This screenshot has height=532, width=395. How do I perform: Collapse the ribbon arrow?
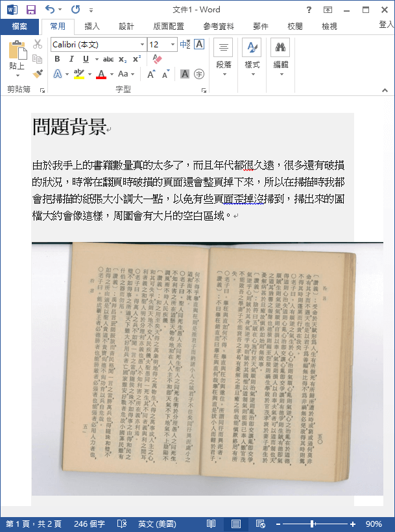pos(385,90)
